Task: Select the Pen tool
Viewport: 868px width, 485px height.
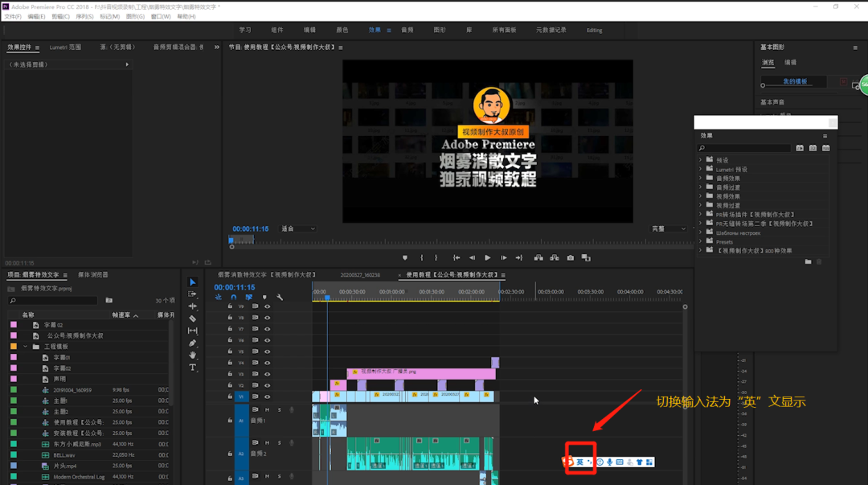Action: [193, 343]
